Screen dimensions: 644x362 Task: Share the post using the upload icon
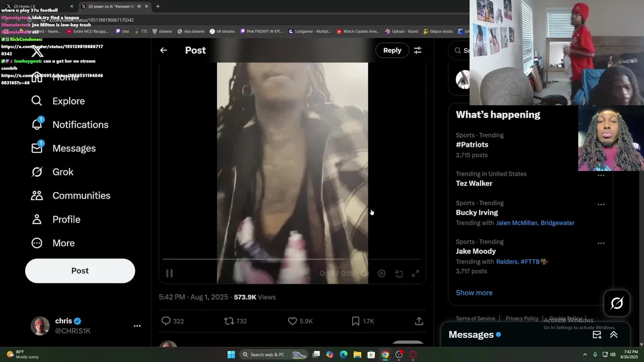click(x=419, y=321)
